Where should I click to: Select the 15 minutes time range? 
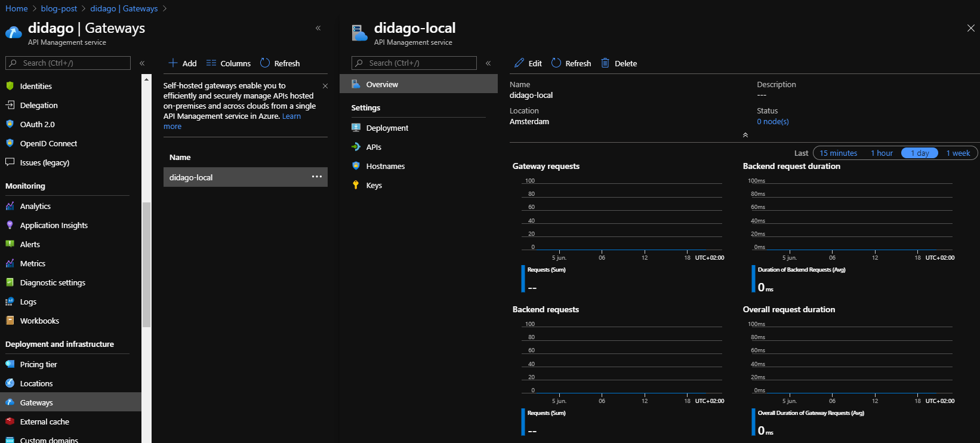tap(838, 153)
